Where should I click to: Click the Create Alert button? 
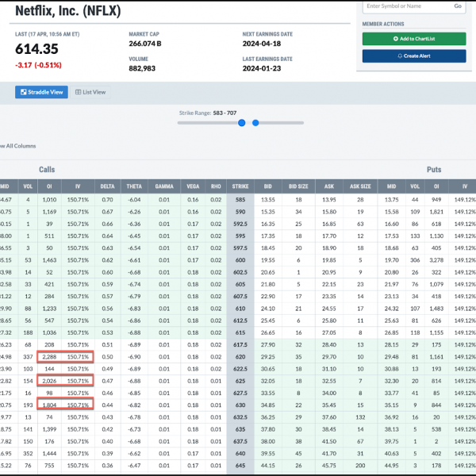414,56
